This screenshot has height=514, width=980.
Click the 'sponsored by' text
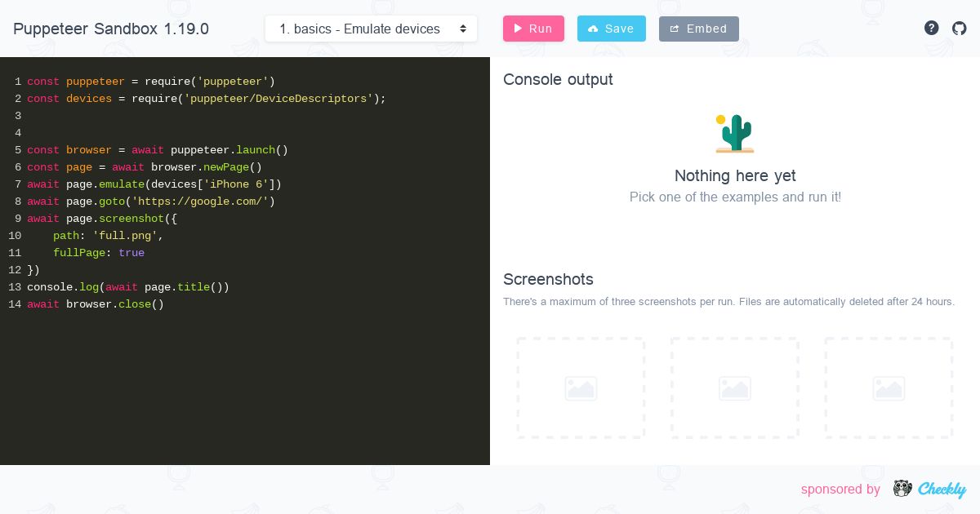point(840,490)
